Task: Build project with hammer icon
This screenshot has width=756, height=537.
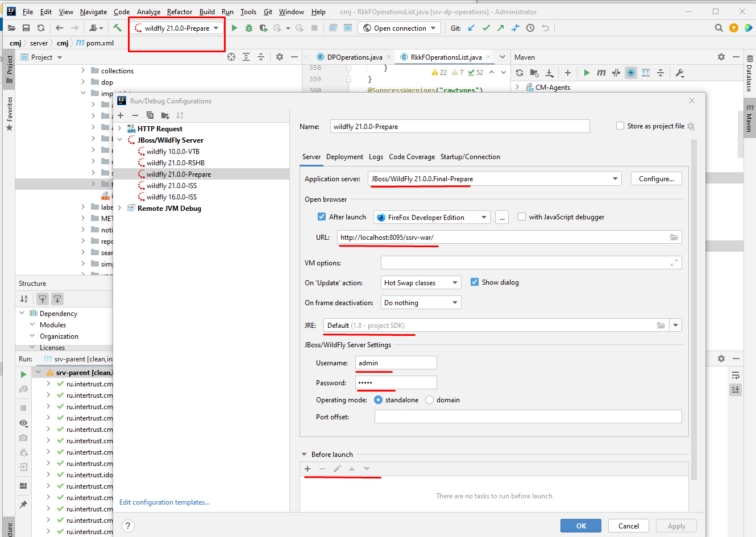Action: [x=117, y=28]
